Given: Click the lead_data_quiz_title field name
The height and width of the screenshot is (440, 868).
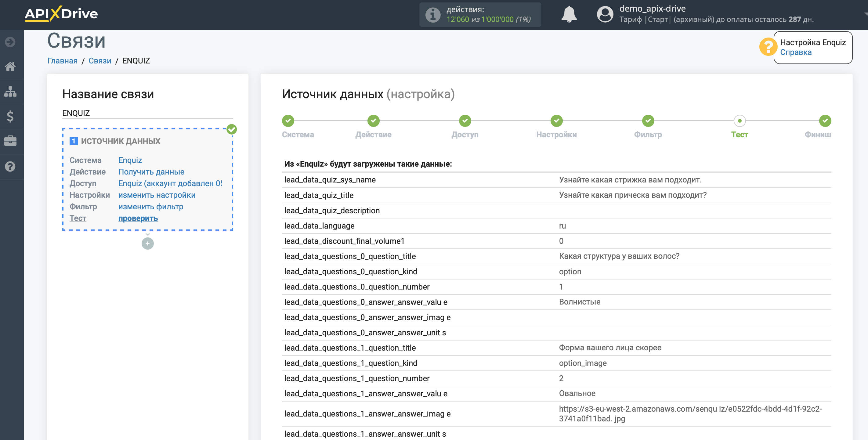Looking at the screenshot, I should click(319, 195).
